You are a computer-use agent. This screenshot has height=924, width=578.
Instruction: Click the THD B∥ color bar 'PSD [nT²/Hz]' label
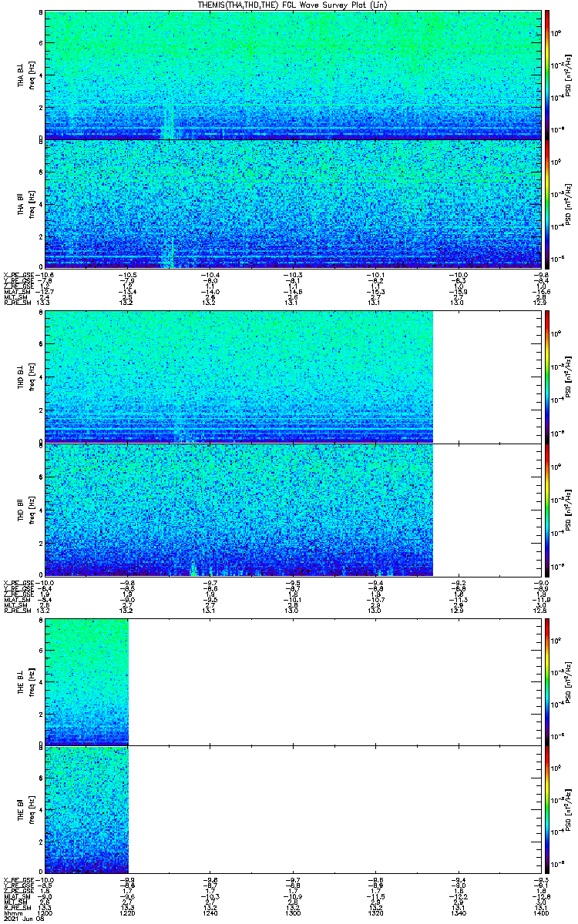[568, 509]
